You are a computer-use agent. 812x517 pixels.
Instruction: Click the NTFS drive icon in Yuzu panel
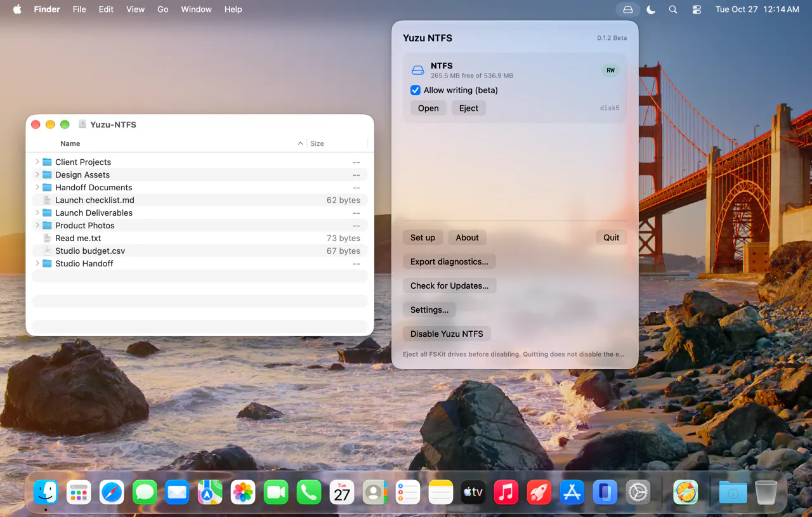[417, 70]
